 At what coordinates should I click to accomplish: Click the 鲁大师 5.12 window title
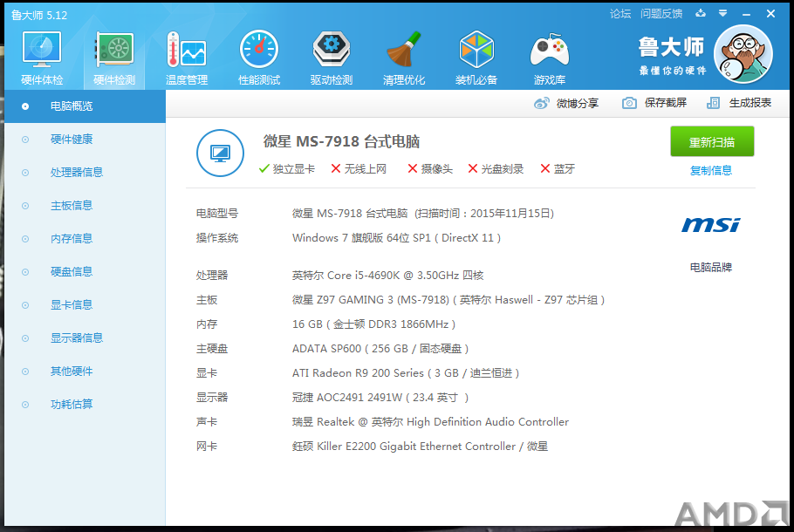pyautogui.click(x=39, y=15)
